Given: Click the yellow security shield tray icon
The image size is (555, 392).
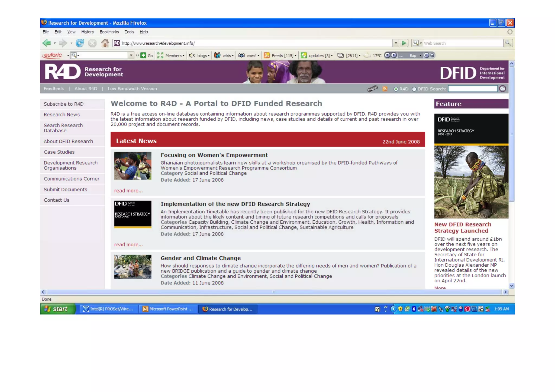Looking at the screenshot, I should pos(400,309).
